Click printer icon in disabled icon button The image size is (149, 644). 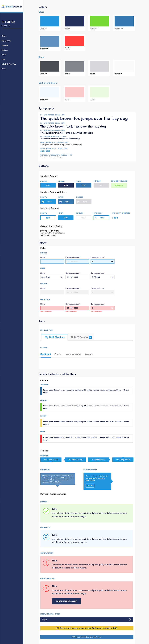tap(78, 202)
